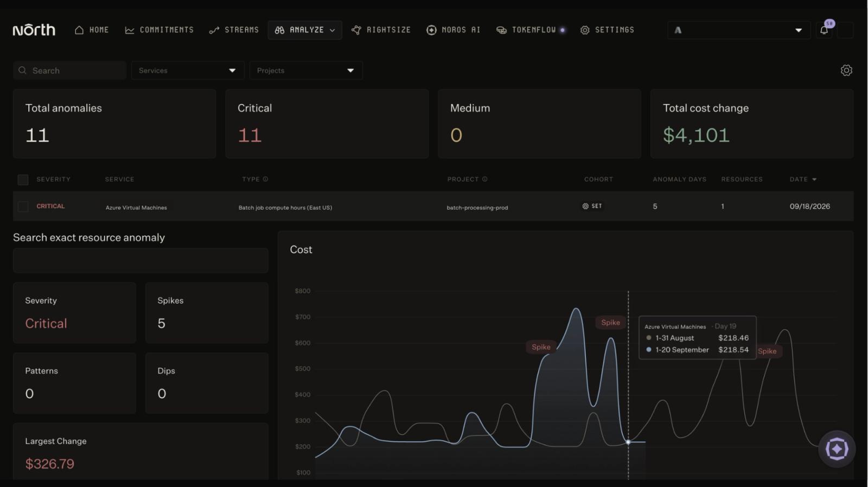This screenshot has width=868, height=487.
Task: Open Rightsize section
Action: tap(381, 30)
